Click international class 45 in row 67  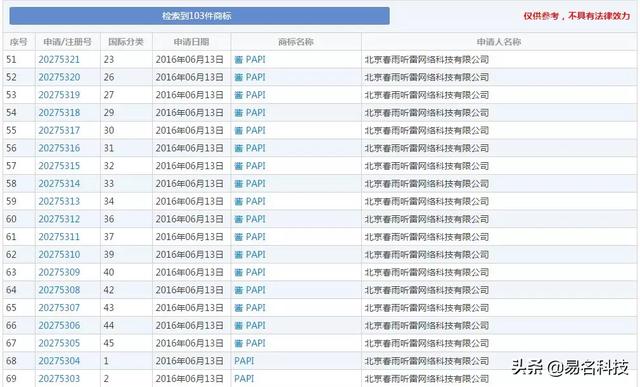pyautogui.click(x=109, y=343)
